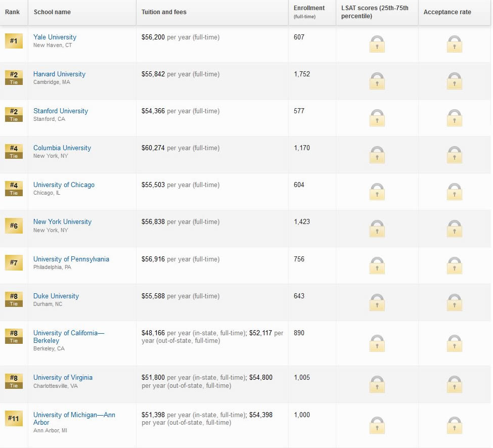Click the LSAT lock icon for University of Chicago
493x448 pixels.
(x=377, y=192)
